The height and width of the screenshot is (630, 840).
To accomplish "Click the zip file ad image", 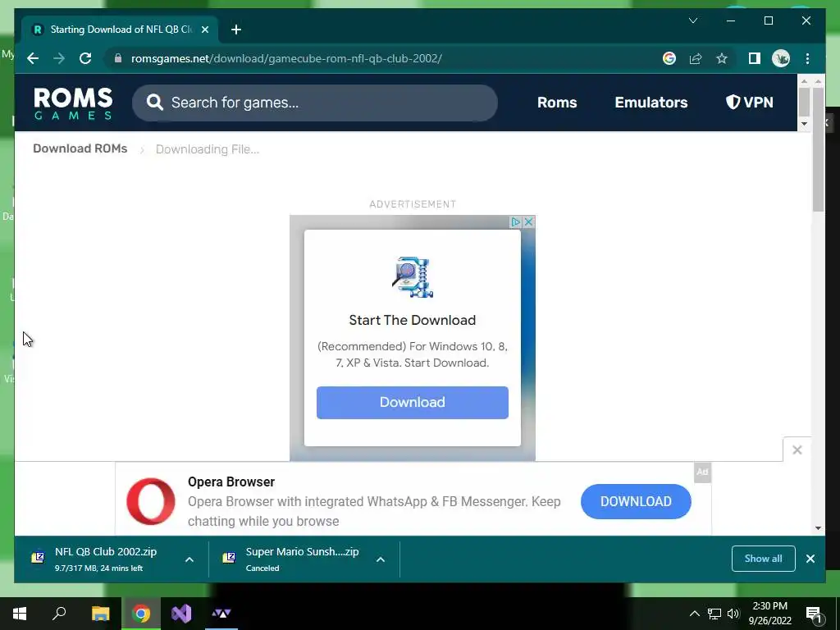I will click(x=412, y=277).
